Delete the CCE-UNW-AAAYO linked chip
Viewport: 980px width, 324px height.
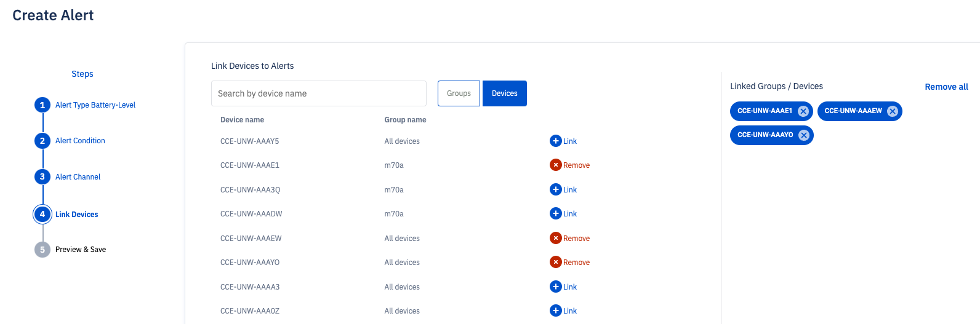click(804, 135)
